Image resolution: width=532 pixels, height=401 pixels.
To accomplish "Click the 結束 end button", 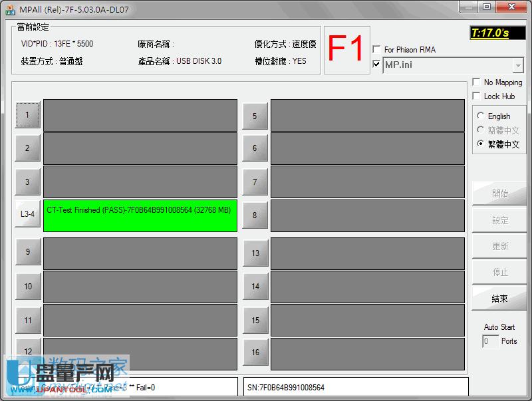I will [x=498, y=299].
